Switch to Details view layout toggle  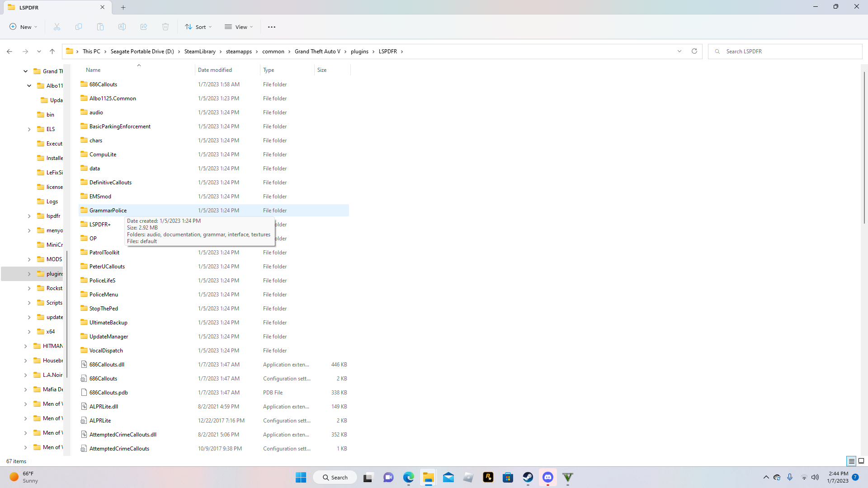click(x=851, y=461)
